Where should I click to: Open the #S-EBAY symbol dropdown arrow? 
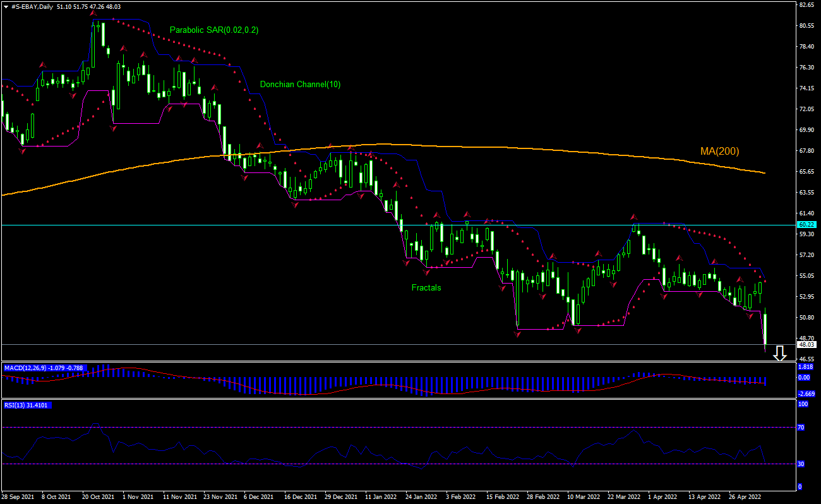[5, 8]
